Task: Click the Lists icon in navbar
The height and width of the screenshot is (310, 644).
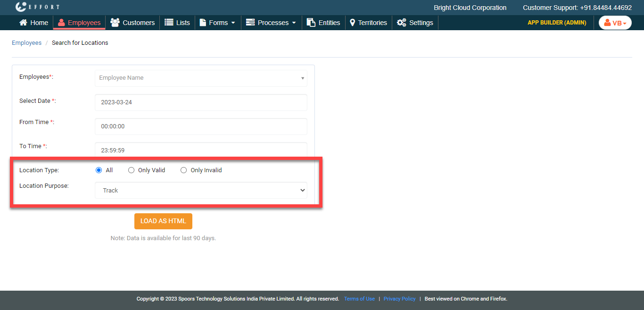Action: tap(169, 23)
